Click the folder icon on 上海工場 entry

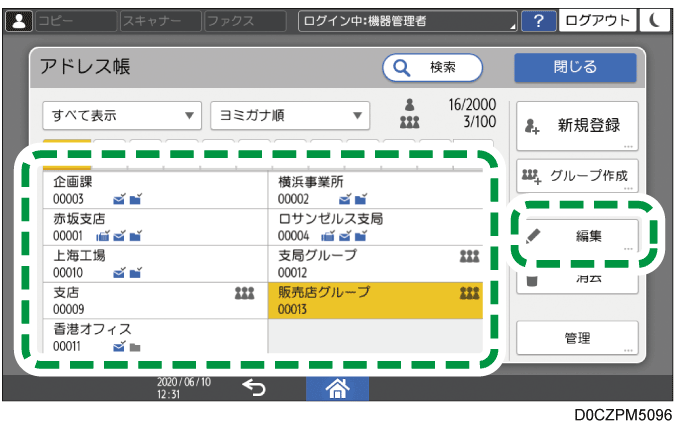[136, 272]
